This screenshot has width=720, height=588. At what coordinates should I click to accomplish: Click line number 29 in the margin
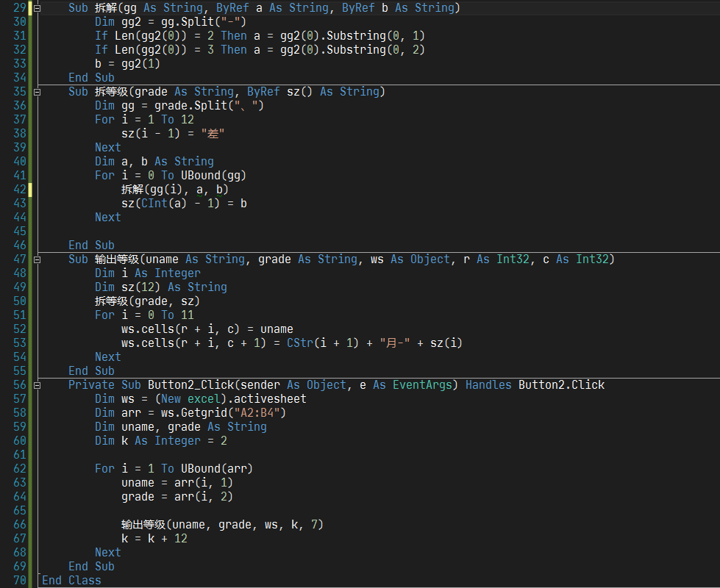click(20, 8)
